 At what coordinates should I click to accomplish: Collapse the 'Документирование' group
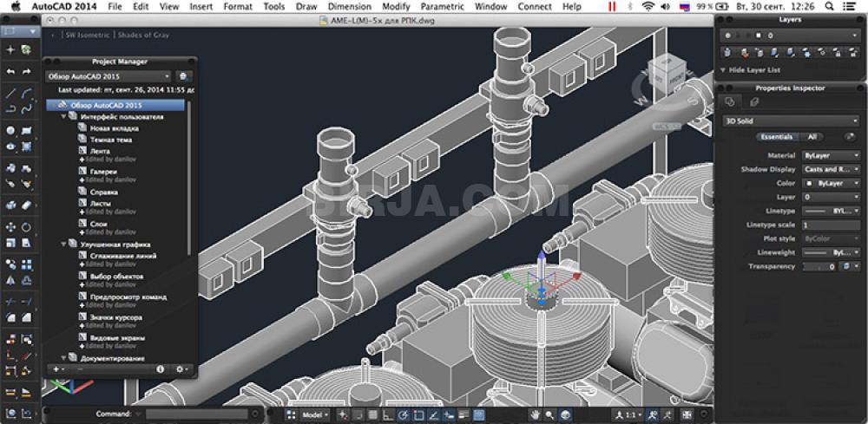pos(64,357)
